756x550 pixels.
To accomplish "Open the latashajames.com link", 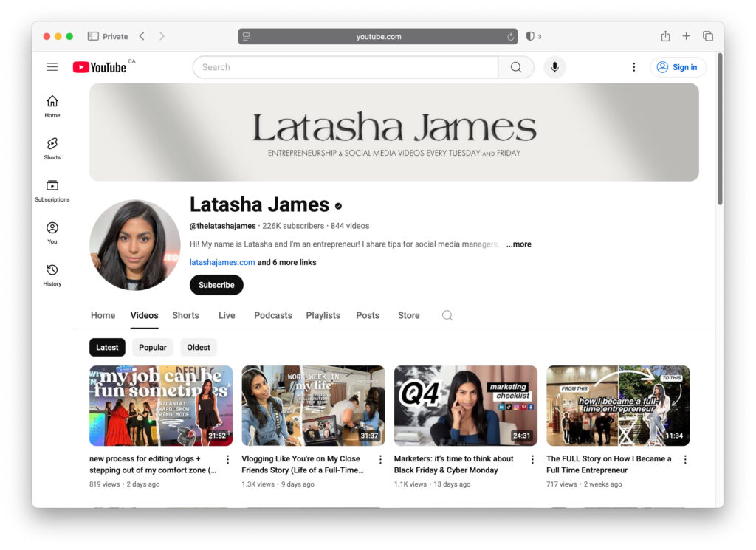I will coord(222,262).
